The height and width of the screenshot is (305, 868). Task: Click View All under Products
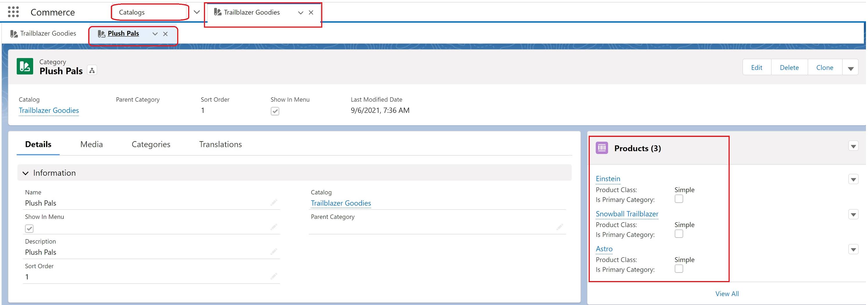pyautogui.click(x=727, y=294)
